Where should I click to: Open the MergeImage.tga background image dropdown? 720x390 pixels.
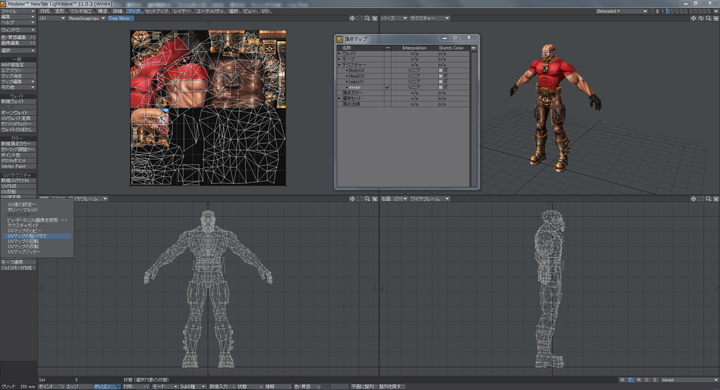click(87, 18)
